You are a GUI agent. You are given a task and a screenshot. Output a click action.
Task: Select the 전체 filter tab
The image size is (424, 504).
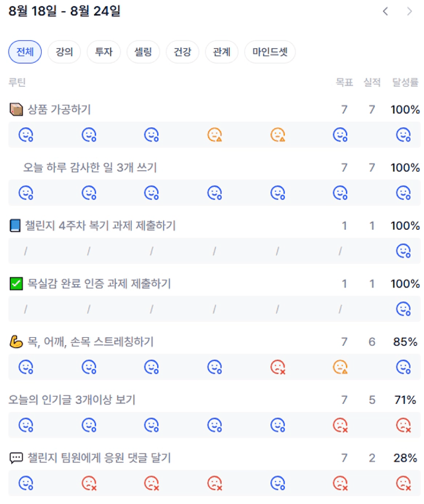pyautogui.click(x=25, y=52)
